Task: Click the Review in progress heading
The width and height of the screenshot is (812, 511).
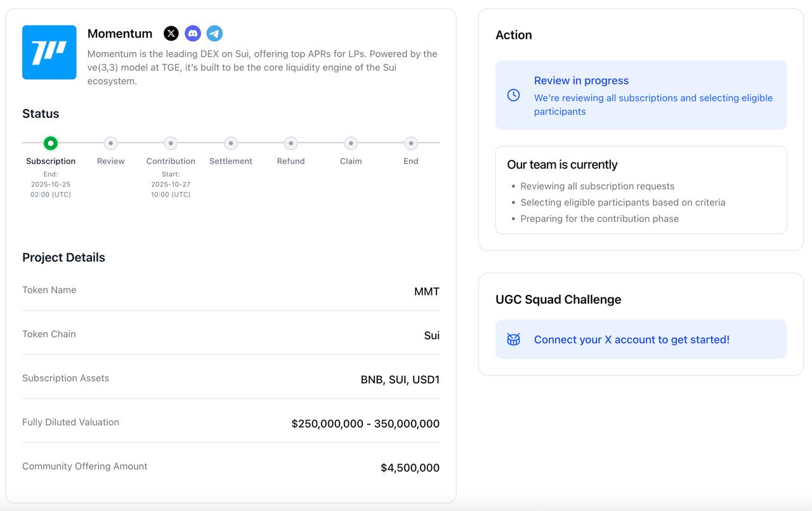Action: [581, 81]
